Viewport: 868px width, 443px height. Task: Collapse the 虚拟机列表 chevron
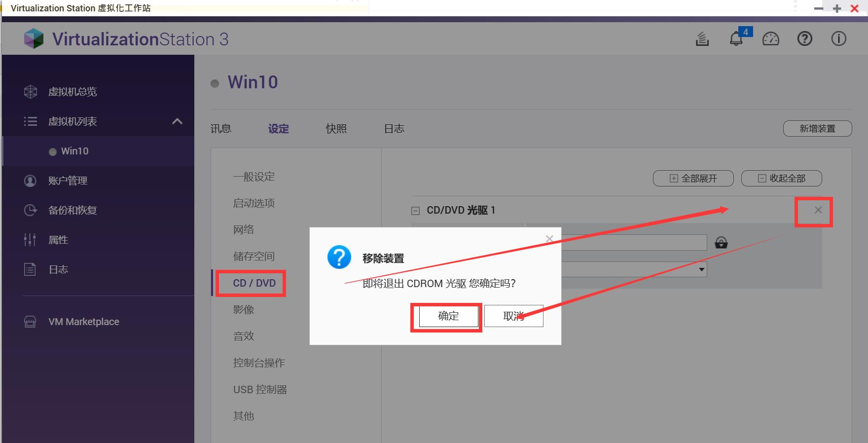(177, 121)
